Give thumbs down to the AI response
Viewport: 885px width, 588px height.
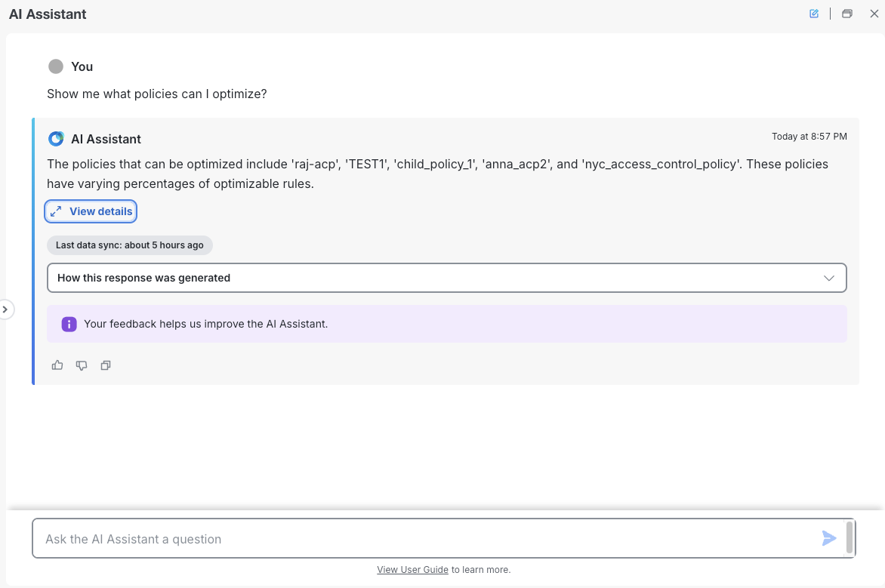tap(82, 365)
